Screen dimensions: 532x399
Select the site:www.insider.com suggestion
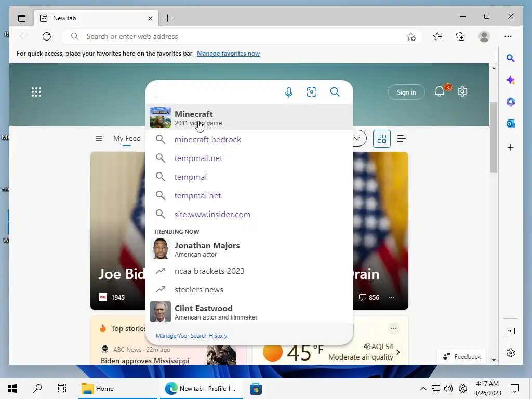[249, 214]
